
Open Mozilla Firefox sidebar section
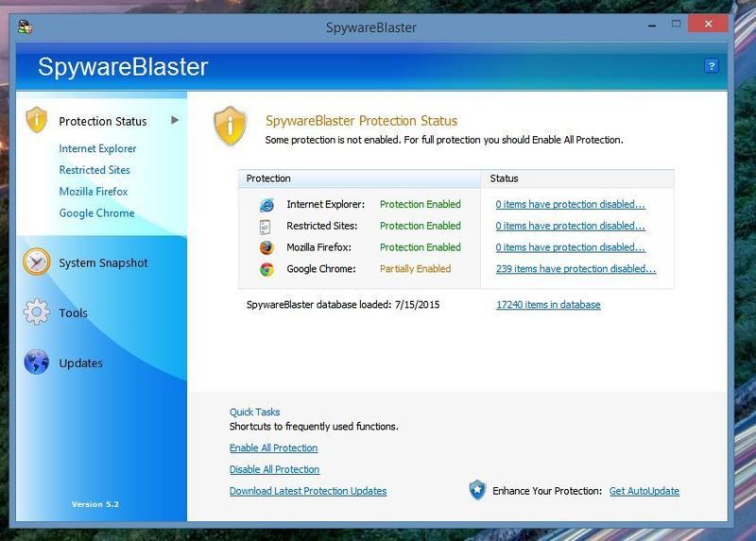coord(94,192)
